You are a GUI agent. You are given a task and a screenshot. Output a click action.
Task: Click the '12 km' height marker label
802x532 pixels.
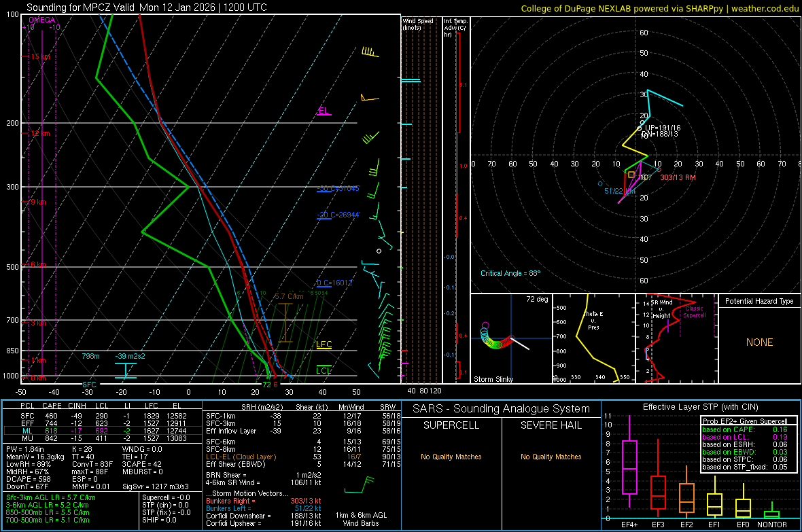[40, 134]
